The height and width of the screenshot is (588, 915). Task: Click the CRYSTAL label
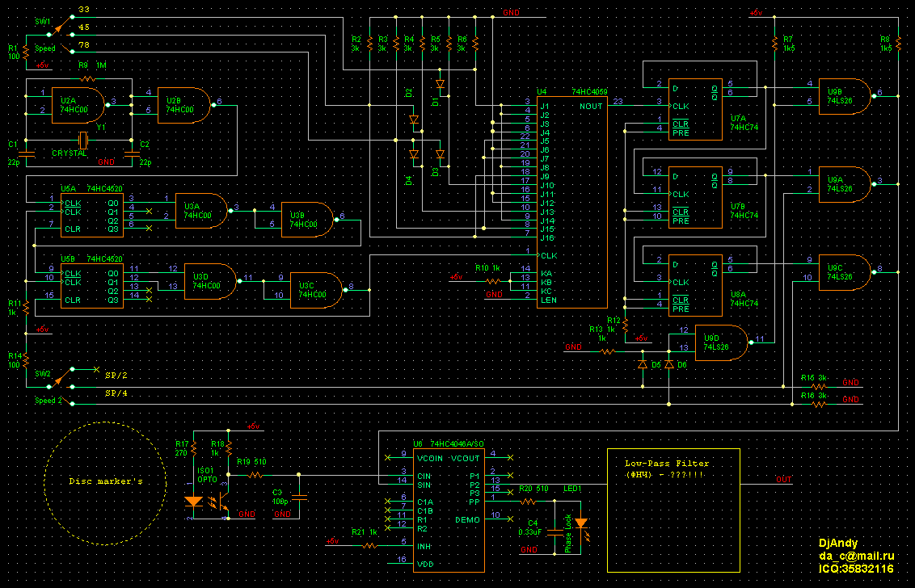coord(70,153)
